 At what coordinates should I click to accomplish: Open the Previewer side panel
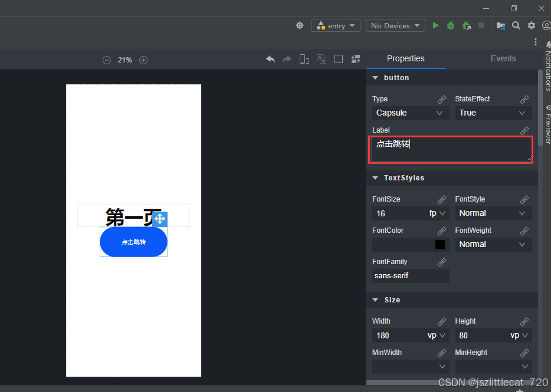[547, 124]
